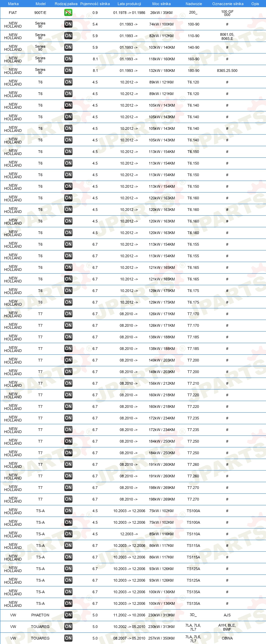This screenshot has height=644, width=266.
Task: Click the 74kW / 100KM power cell
Action: pyautogui.click(x=162, y=24)
